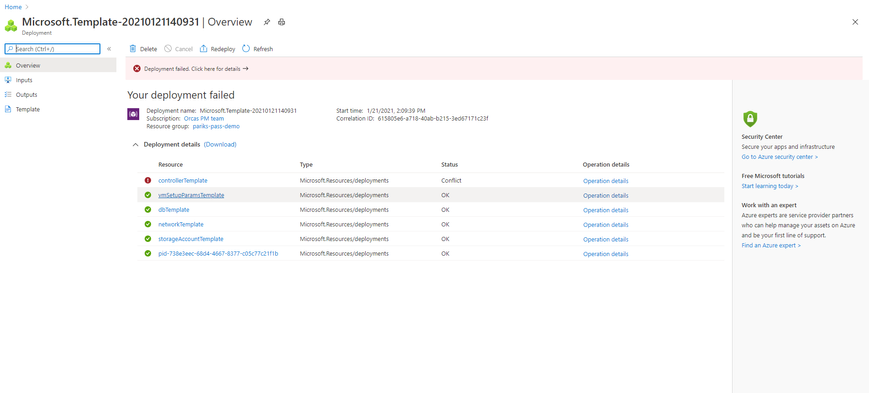Open the pariks-pass-demo resource group

(216, 126)
